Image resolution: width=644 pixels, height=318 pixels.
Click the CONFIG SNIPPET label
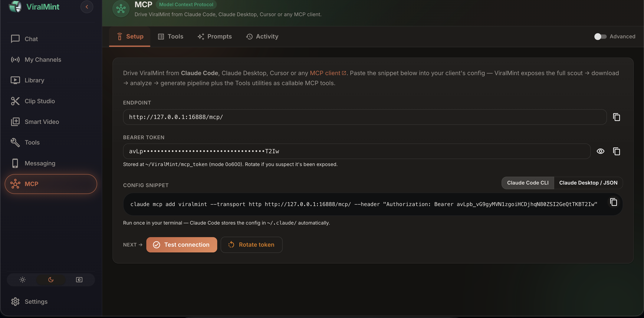146,185
